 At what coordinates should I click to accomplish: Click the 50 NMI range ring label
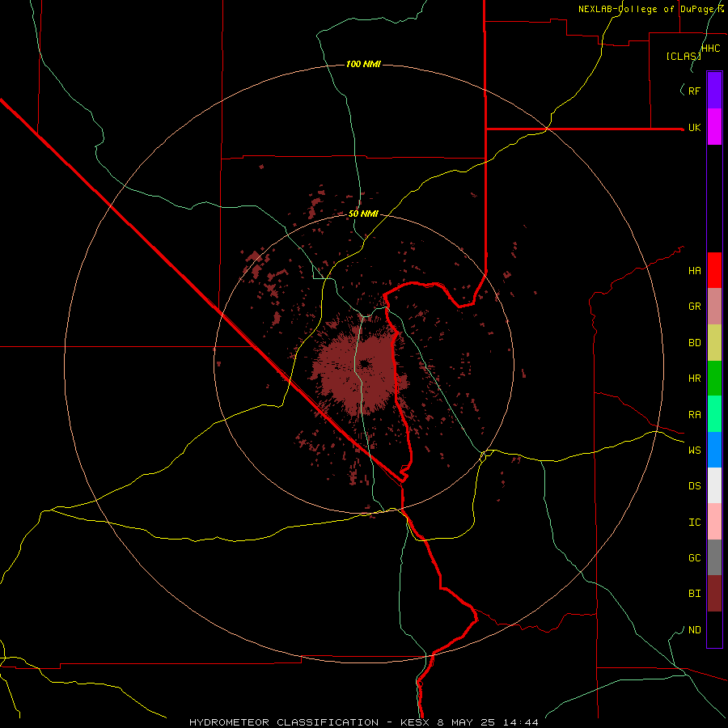(x=363, y=214)
